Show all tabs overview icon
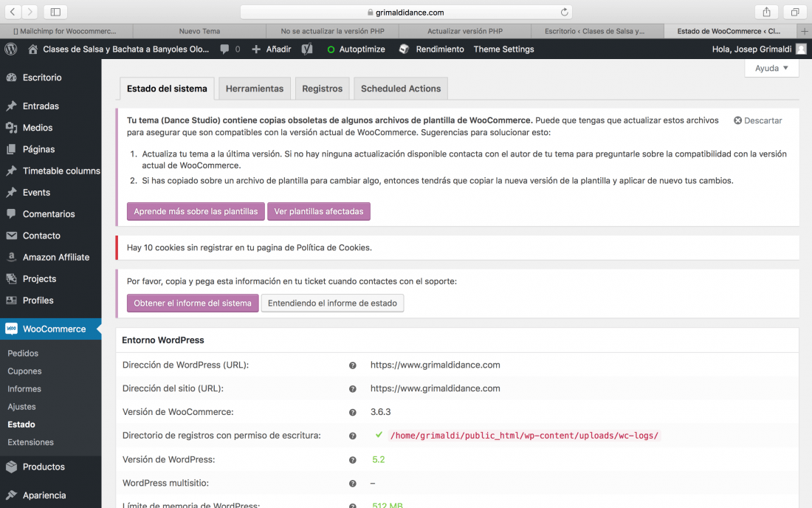The height and width of the screenshot is (508, 812). point(794,11)
